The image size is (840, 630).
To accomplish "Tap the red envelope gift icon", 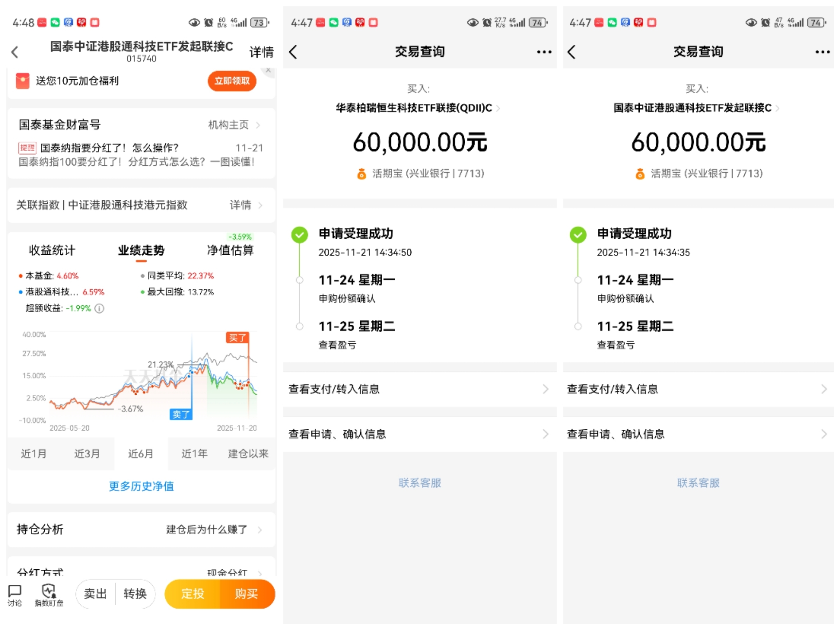I will click(23, 81).
